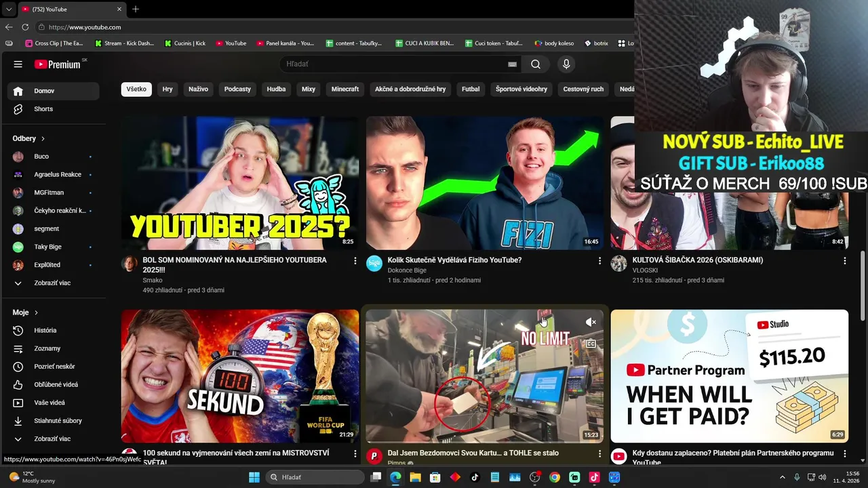The width and height of the screenshot is (868, 488).
Task: Select the Podcasty filter chip
Action: (x=237, y=89)
